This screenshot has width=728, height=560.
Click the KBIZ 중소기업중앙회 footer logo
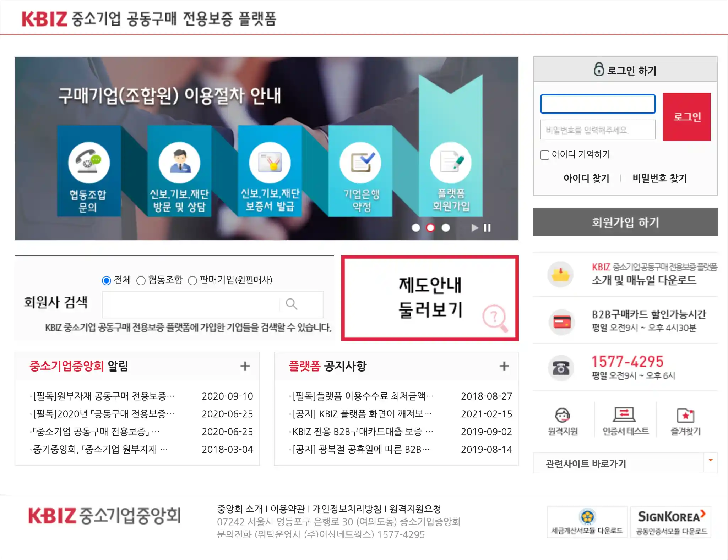(104, 516)
